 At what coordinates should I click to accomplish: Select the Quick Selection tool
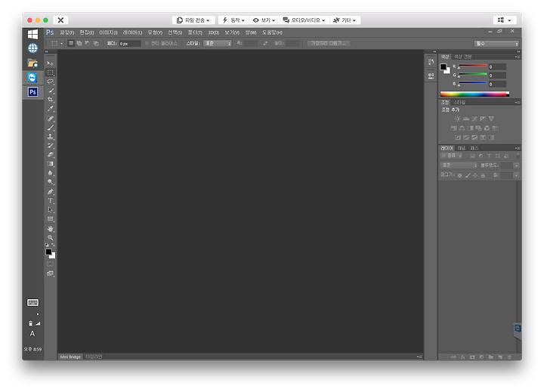pyautogui.click(x=51, y=91)
